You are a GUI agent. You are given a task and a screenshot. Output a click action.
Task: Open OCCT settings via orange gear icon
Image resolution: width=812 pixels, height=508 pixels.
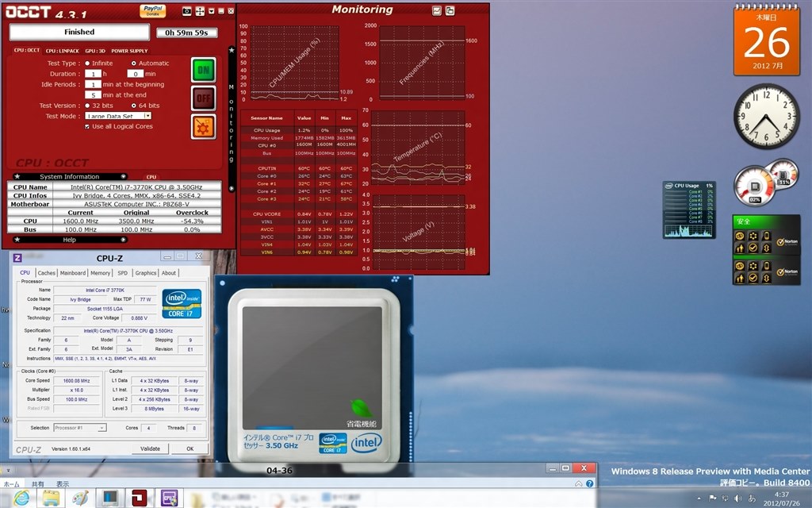click(x=204, y=127)
